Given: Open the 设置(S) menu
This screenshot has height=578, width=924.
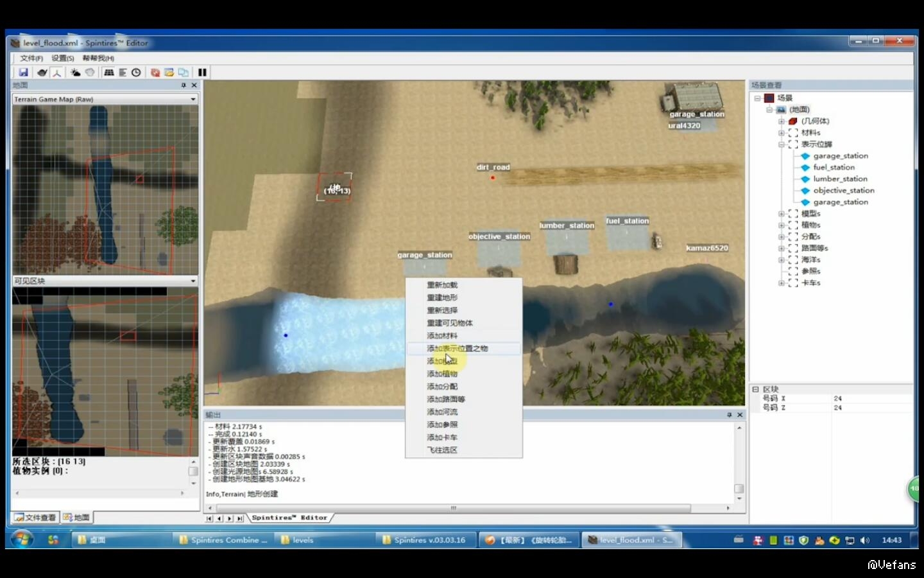Looking at the screenshot, I should [x=63, y=58].
